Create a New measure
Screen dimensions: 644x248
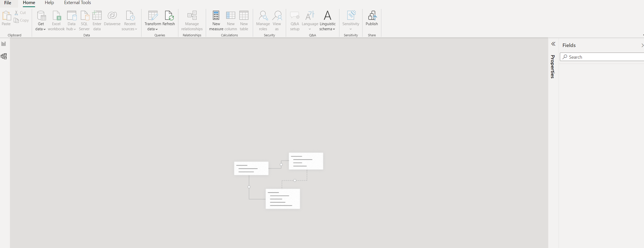[x=216, y=21]
